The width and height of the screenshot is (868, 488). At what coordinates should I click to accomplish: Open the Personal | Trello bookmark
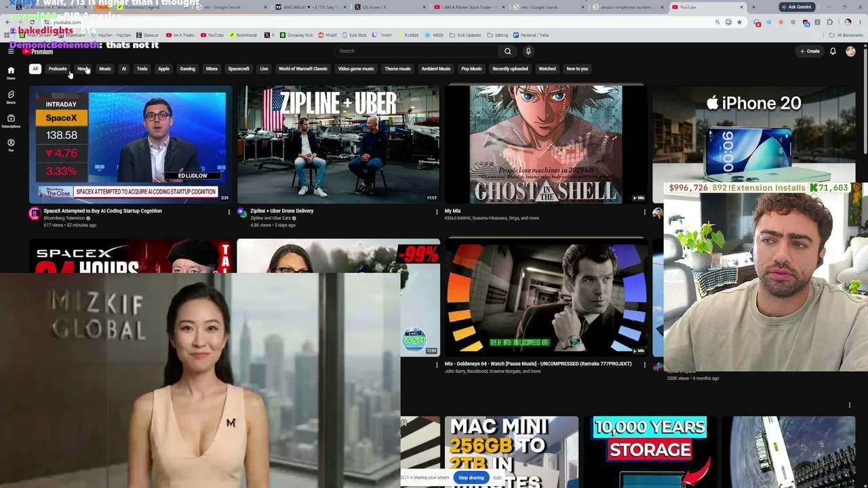531,35
